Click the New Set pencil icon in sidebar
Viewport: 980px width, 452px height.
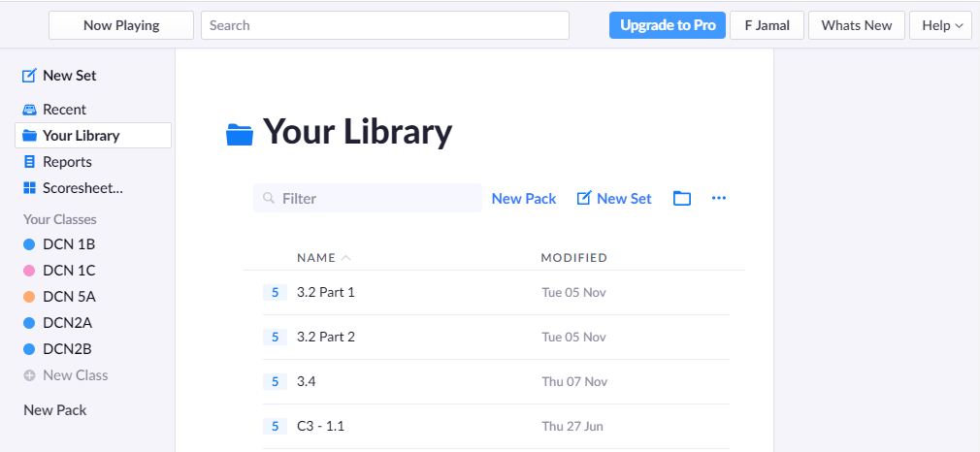[29, 76]
